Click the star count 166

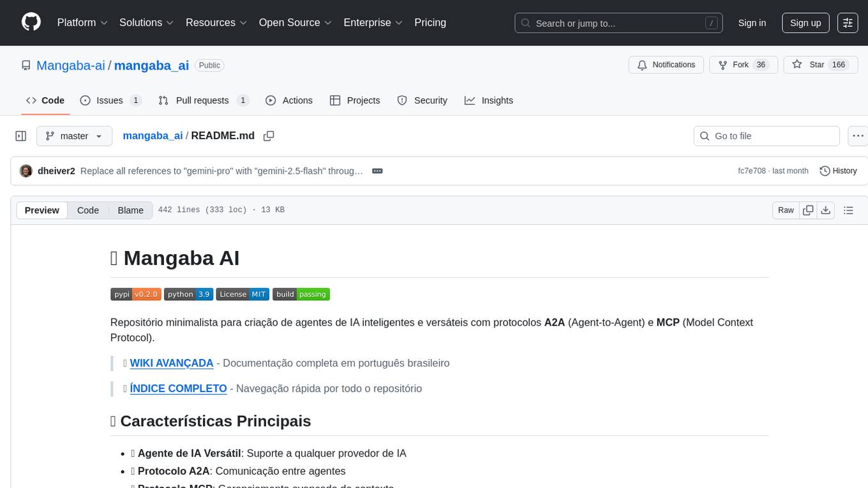click(838, 65)
